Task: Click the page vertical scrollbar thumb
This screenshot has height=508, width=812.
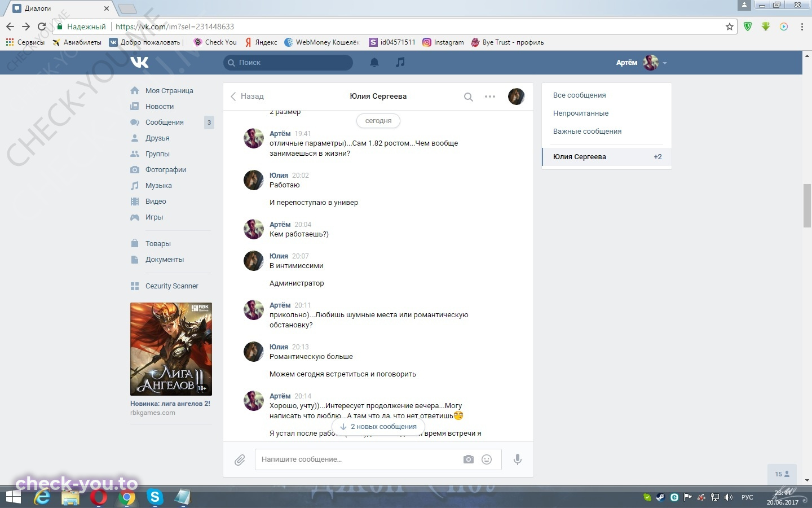Action: tap(807, 205)
